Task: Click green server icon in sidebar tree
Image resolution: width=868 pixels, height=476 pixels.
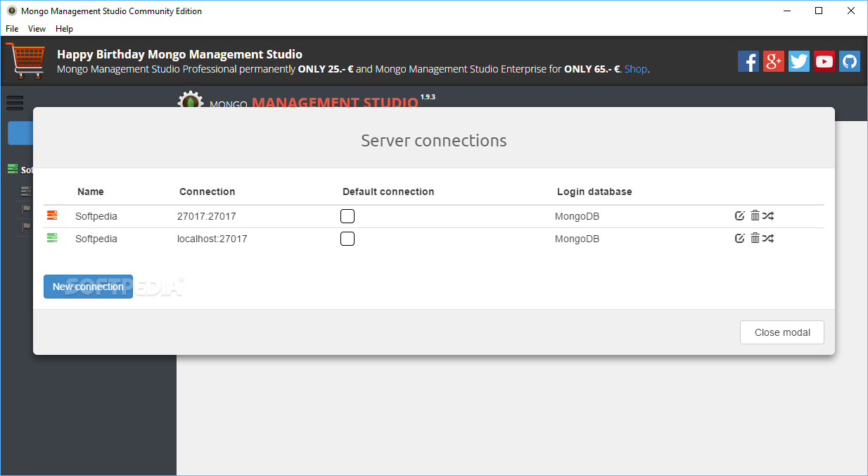Action: pyautogui.click(x=13, y=169)
